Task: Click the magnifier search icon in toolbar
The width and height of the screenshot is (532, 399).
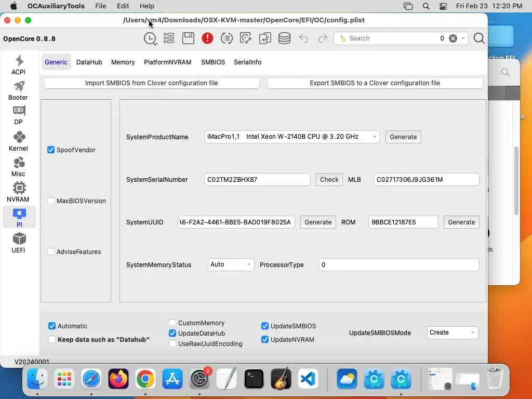Action: tap(479, 38)
